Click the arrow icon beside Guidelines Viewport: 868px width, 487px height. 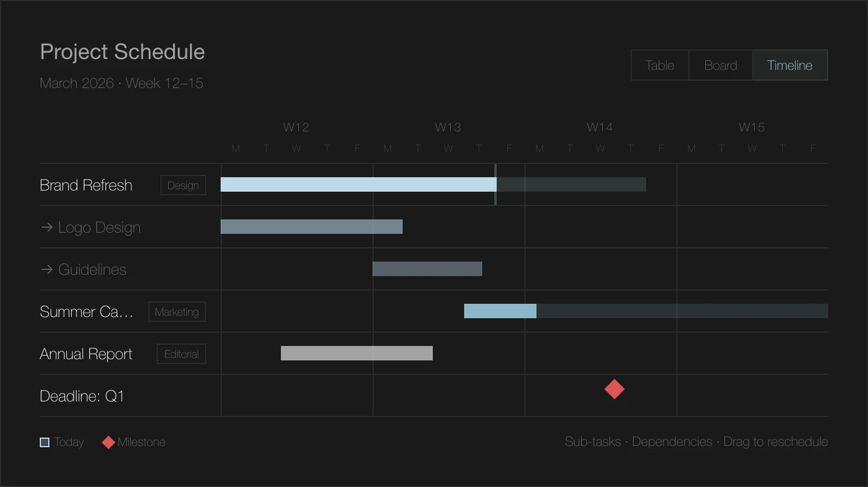point(46,269)
